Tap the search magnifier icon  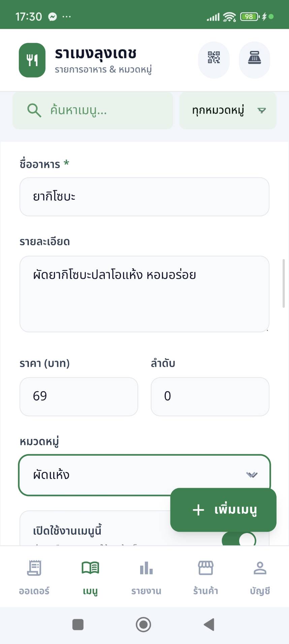[34, 110]
